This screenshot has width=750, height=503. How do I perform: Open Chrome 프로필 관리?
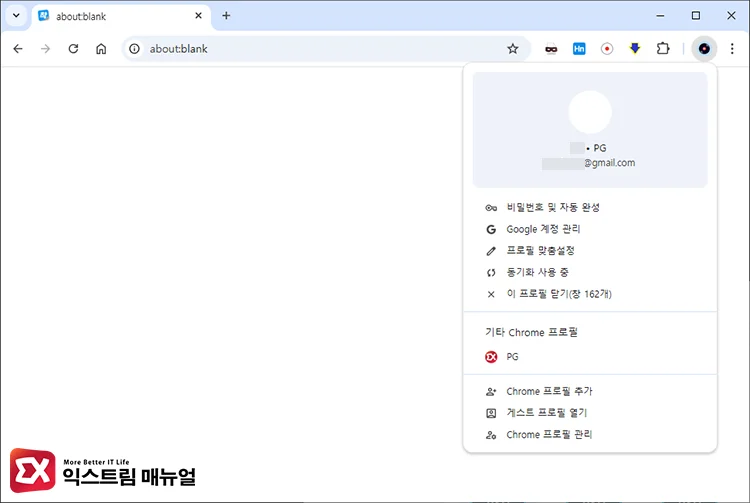590,435
